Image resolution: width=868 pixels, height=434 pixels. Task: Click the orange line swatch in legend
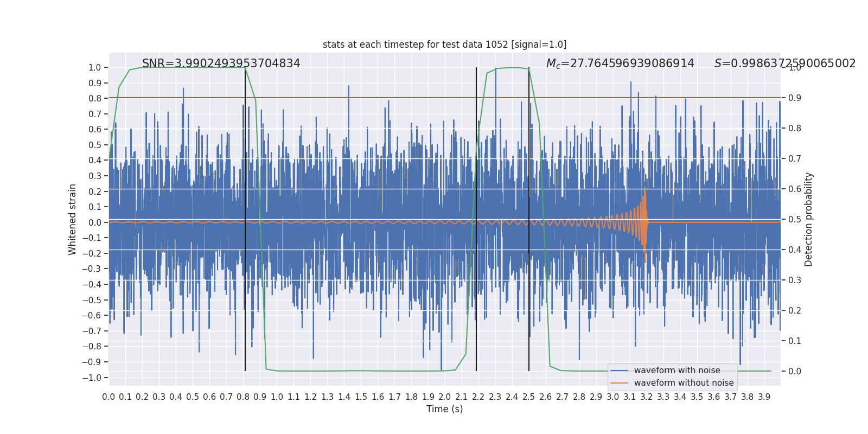coord(620,383)
